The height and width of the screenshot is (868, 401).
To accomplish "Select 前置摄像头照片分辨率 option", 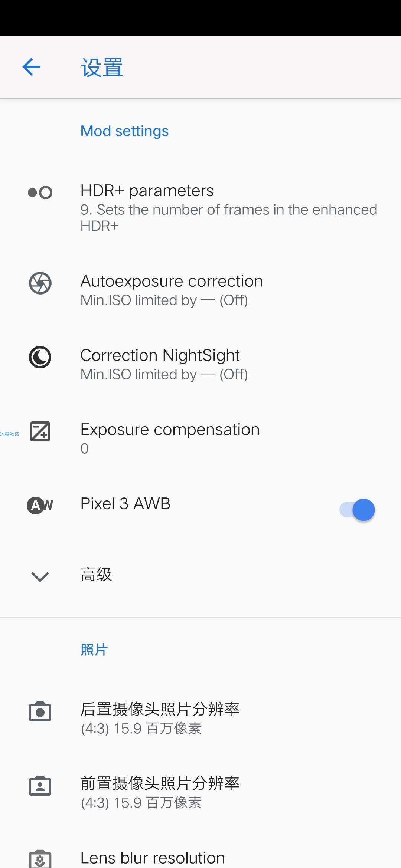I will [x=200, y=793].
